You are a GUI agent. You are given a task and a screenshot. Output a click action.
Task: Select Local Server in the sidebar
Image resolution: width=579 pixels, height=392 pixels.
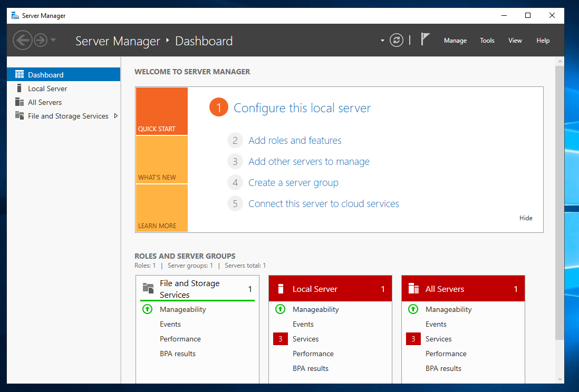[47, 89]
